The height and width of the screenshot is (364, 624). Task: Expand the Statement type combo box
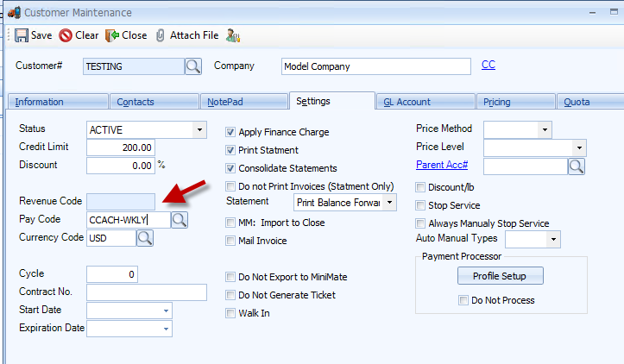(389, 203)
